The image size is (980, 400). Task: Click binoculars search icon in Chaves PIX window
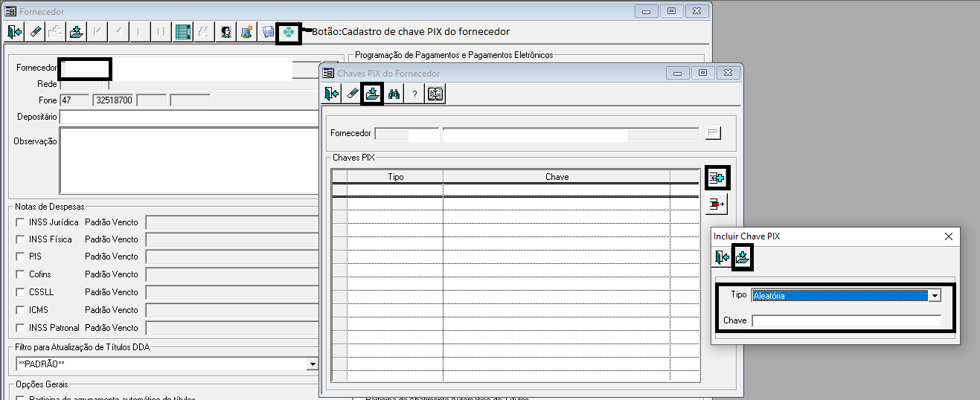tap(394, 94)
